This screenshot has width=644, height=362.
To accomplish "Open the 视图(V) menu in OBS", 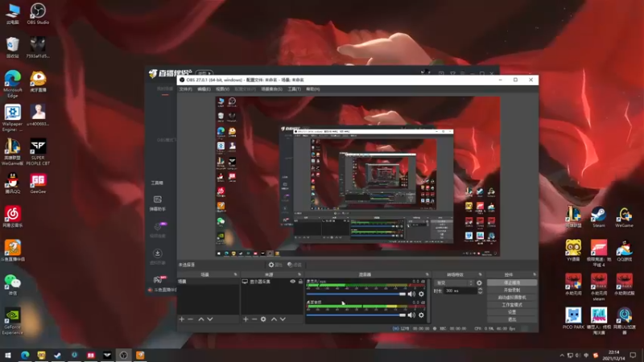I will 222,89.
